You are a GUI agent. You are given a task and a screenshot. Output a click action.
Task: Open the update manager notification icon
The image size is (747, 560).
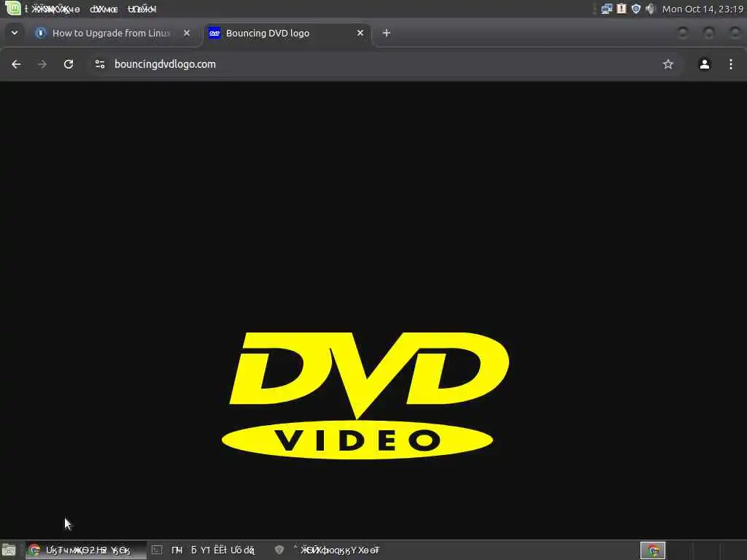point(622,9)
